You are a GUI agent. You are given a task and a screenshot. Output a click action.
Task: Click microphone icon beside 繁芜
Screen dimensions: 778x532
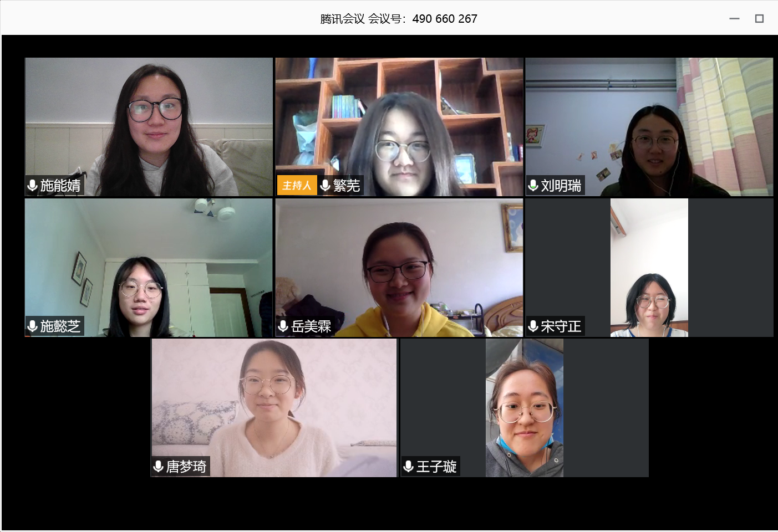pyautogui.click(x=326, y=185)
